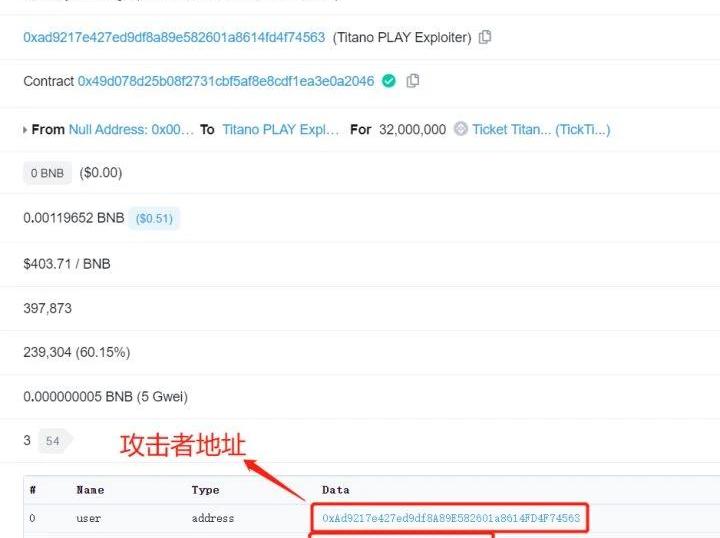Select the 239,304 (60.15%) gas usage text
Viewport: 720px width, 538px height.
[x=77, y=352]
